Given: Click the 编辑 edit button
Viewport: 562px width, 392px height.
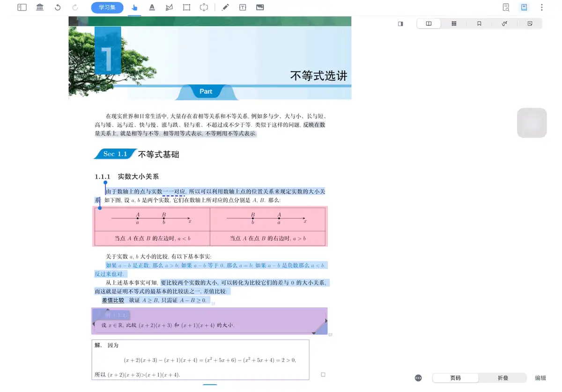Looking at the screenshot, I should pyautogui.click(x=540, y=378).
